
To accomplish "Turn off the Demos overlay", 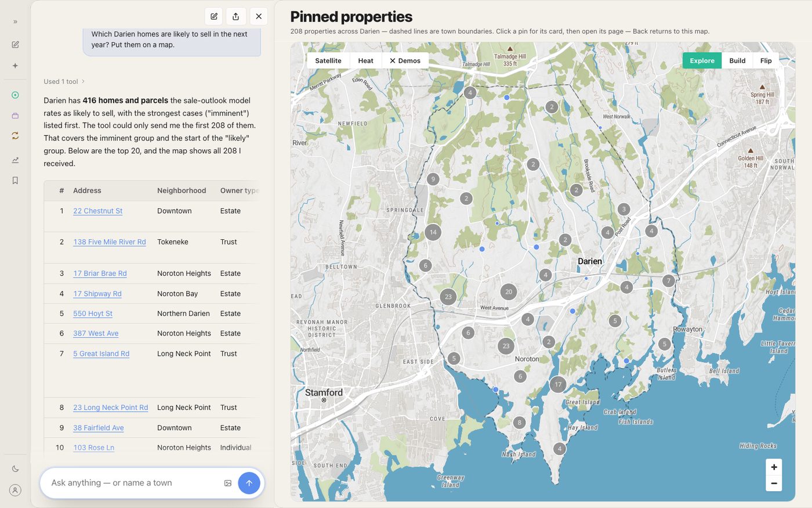I will (405, 61).
